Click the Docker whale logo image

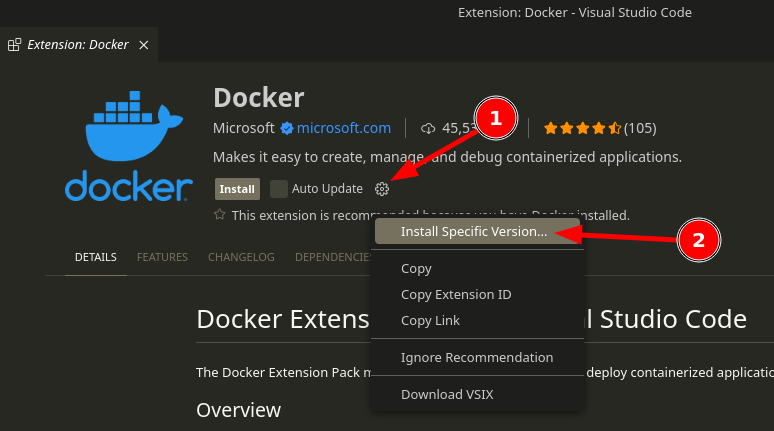pyautogui.click(x=129, y=146)
